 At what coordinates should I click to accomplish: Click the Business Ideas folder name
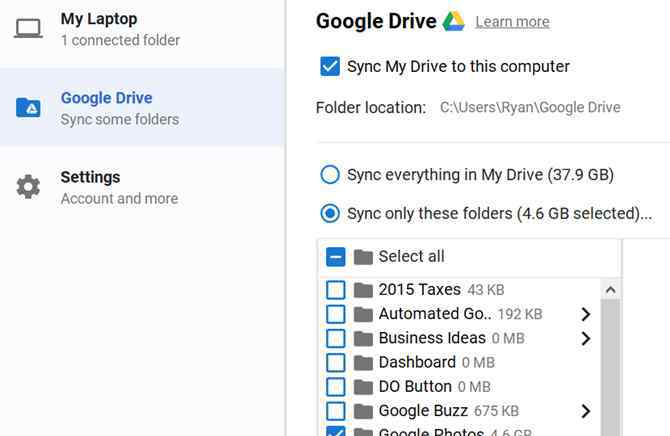(432, 338)
